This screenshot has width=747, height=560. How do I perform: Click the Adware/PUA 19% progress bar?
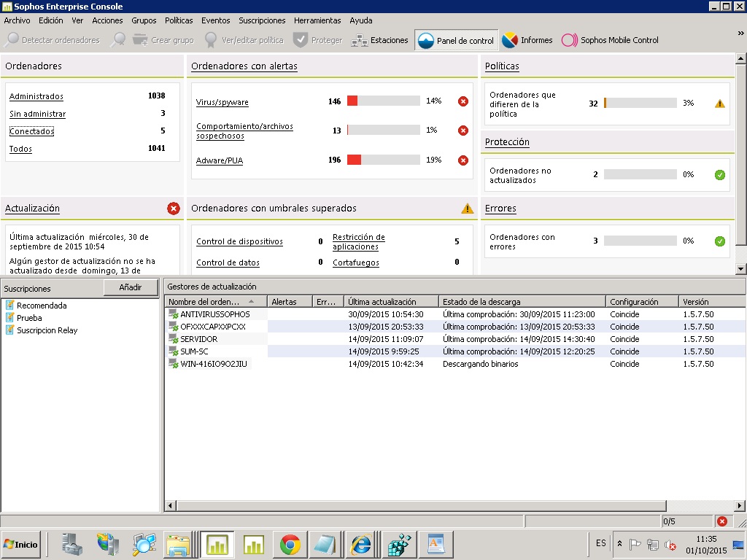click(x=384, y=160)
